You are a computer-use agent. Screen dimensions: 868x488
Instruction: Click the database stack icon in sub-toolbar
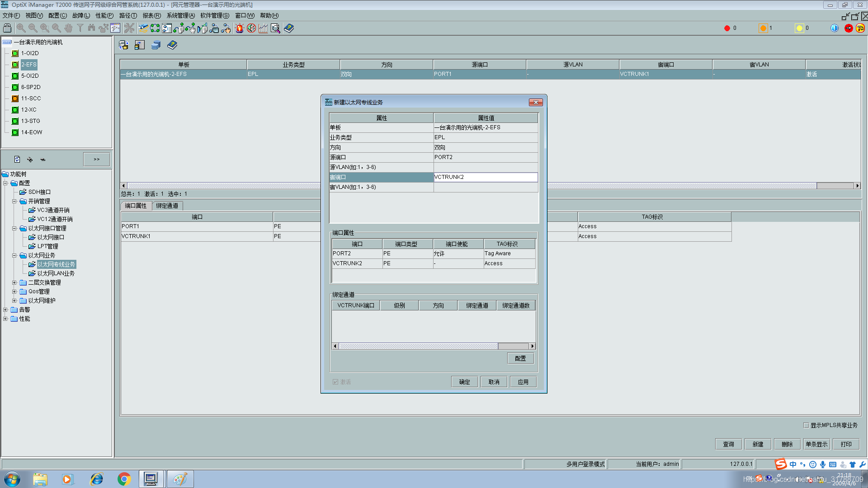(156, 45)
